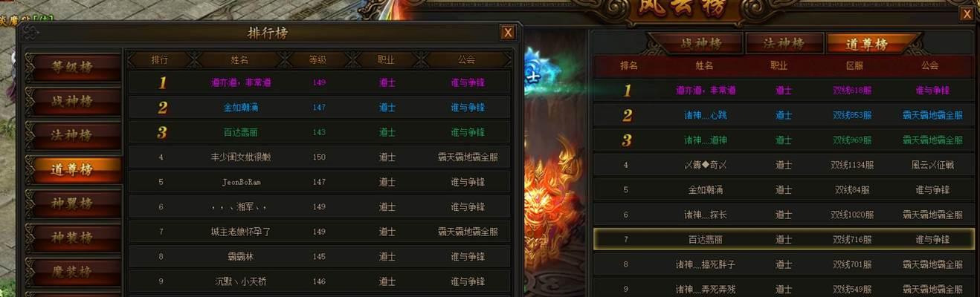
Task: Select the highlighted 百达翡丽 row in 风云榜
Action: [x=784, y=239]
